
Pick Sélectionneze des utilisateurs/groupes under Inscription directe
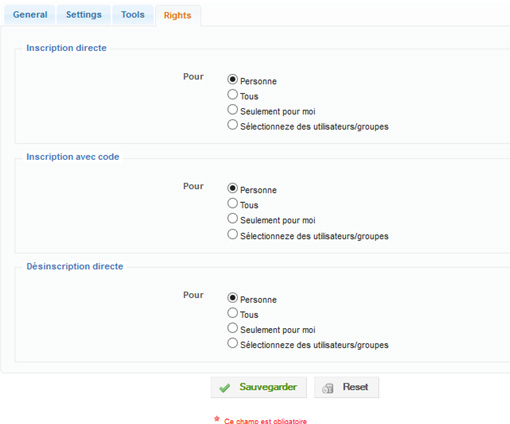tap(232, 125)
